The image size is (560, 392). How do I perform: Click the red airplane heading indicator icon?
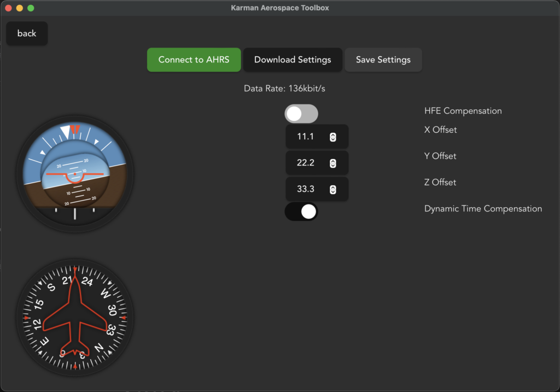point(75,318)
